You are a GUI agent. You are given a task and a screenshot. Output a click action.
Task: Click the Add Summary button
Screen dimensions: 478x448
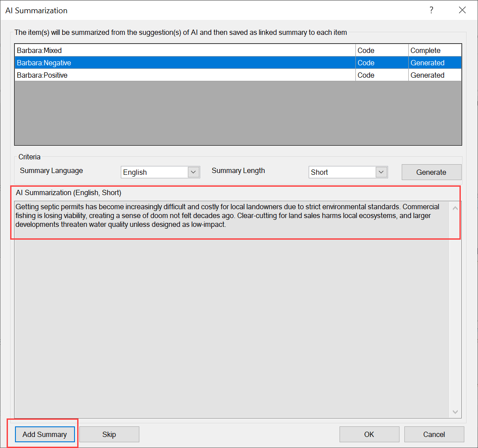[x=45, y=434]
